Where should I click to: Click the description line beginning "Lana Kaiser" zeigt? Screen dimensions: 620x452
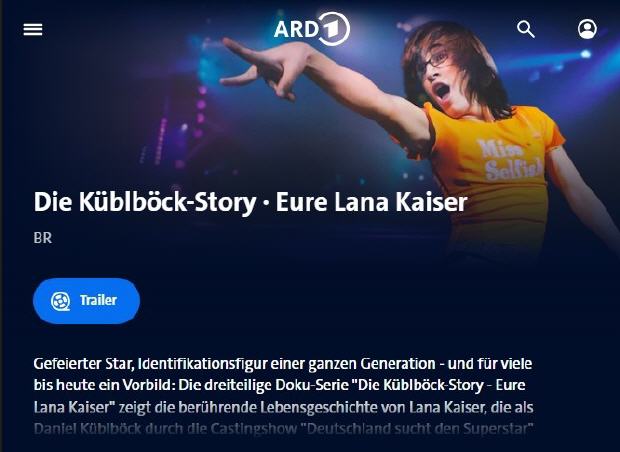tap(284, 407)
